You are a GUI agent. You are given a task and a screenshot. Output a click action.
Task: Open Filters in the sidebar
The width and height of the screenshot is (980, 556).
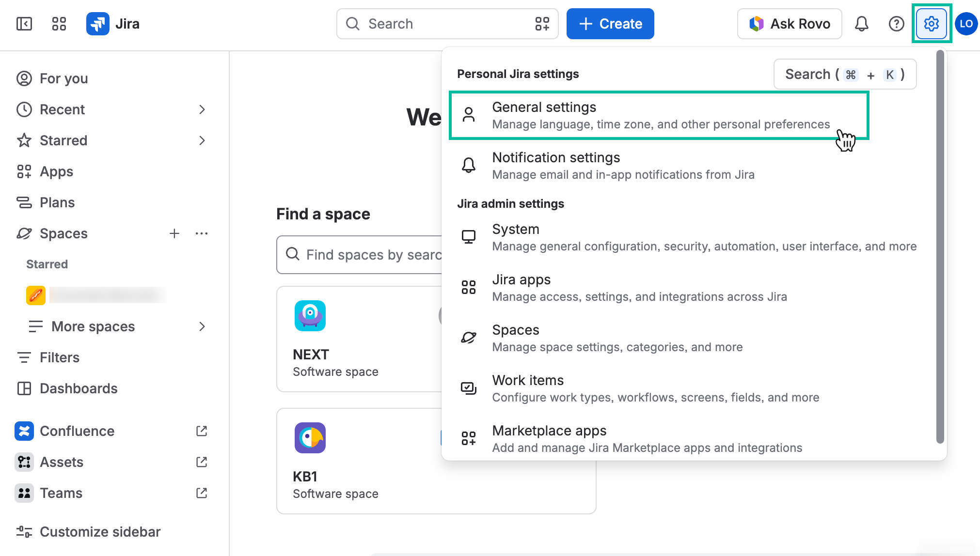click(60, 357)
